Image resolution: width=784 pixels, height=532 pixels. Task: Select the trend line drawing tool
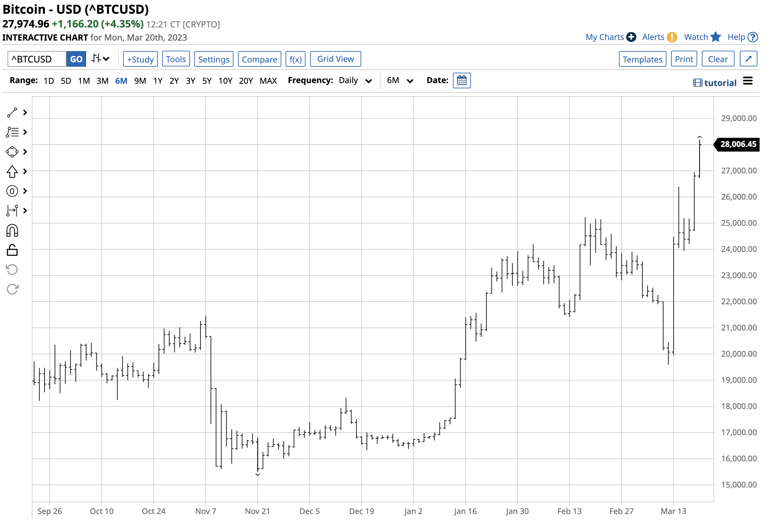tap(12, 113)
